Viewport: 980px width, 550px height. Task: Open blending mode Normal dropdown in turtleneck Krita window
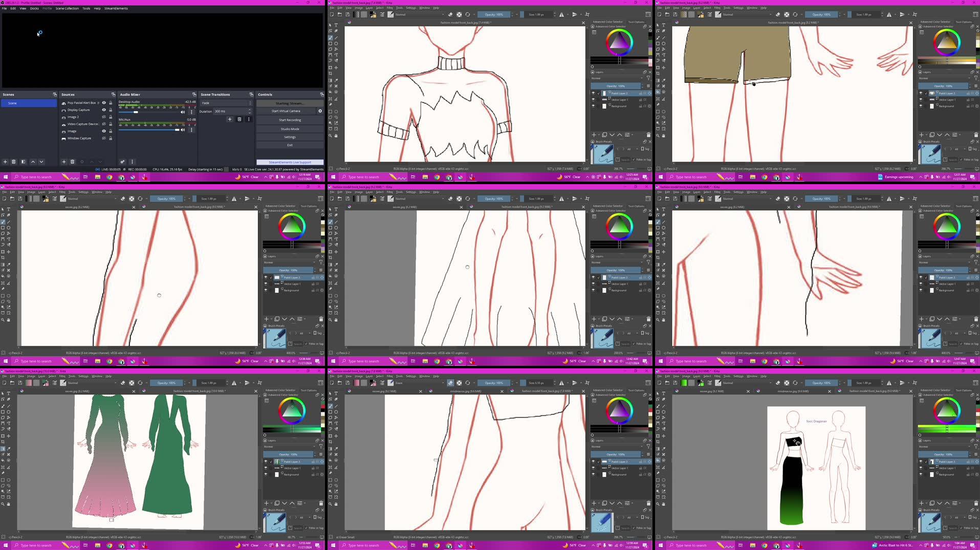[419, 14]
